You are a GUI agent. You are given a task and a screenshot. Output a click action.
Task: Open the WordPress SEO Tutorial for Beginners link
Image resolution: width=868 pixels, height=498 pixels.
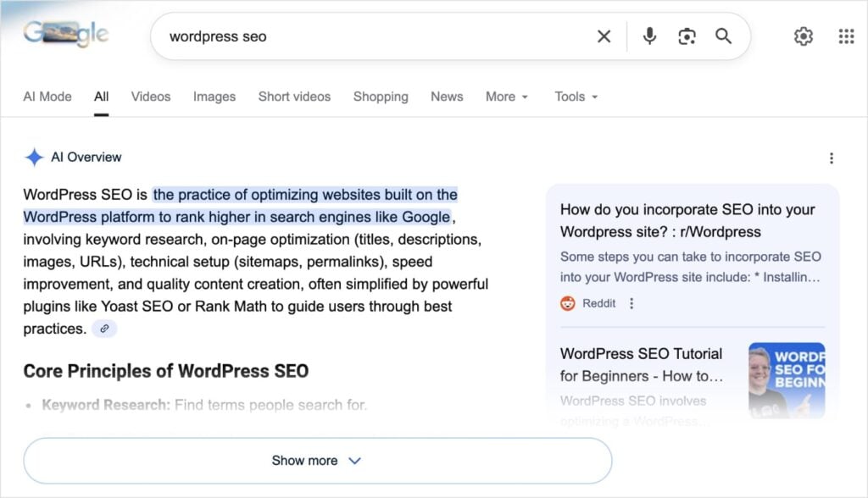coord(641,365)
